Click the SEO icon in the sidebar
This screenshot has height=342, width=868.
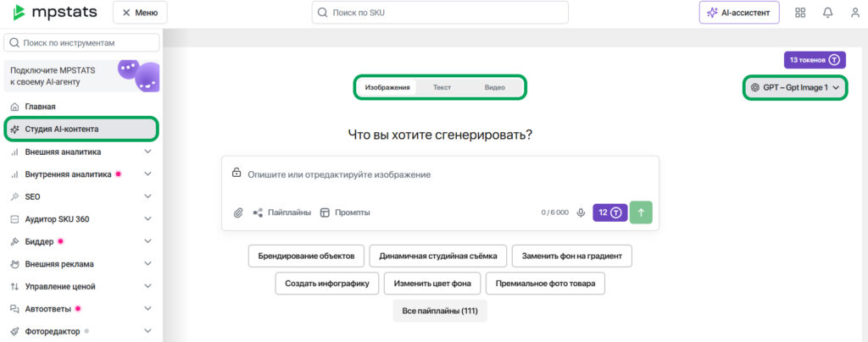pos(15,196)
